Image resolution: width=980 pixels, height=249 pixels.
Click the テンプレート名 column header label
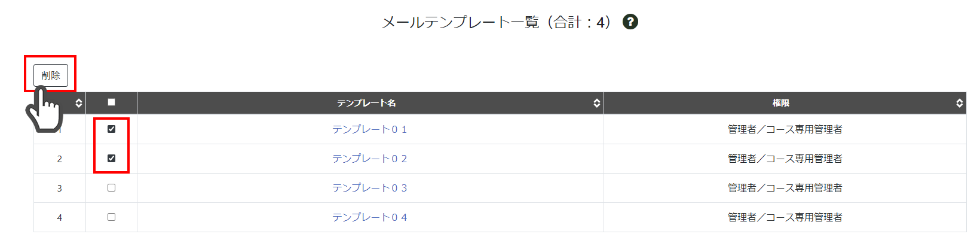(x=366, y=103)
